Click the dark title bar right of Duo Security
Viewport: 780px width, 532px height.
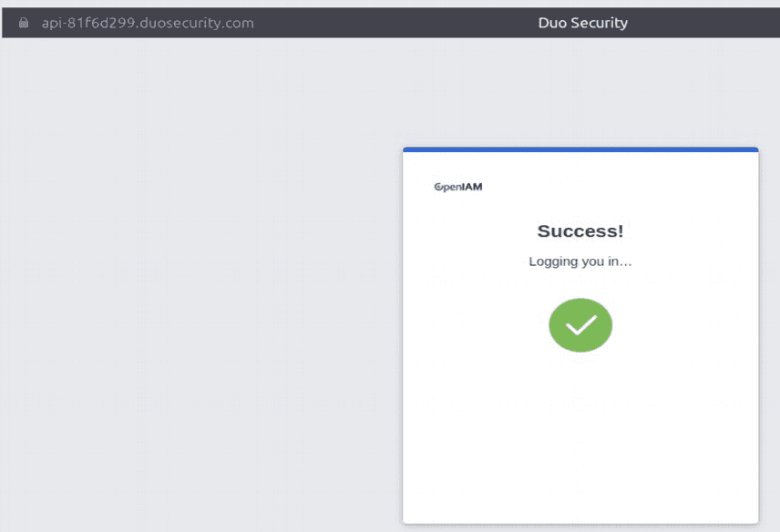coord(702,23)
